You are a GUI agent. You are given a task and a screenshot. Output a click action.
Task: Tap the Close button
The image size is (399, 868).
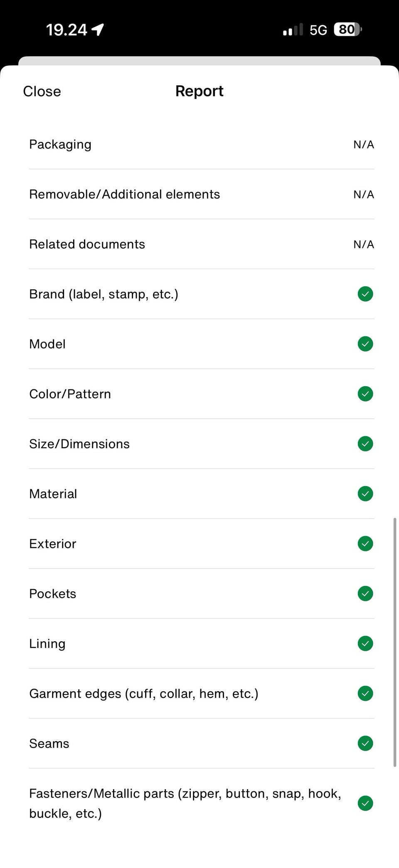point(42,91)
